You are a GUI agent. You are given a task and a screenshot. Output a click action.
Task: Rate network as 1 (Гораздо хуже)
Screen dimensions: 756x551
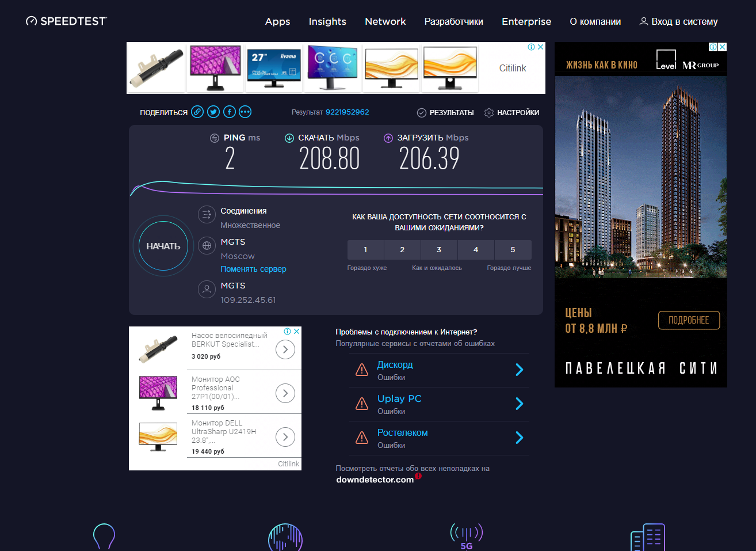pyautogui.click(x=365, y=250)
